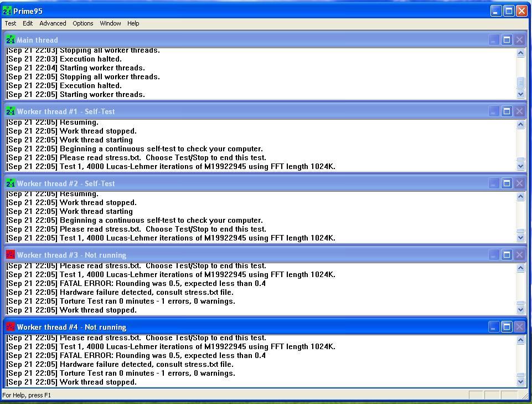Click Worker thread #2 scroll down arrow
Screen dimensions: 532x404
pyautogui.click(x=520, y=238)
